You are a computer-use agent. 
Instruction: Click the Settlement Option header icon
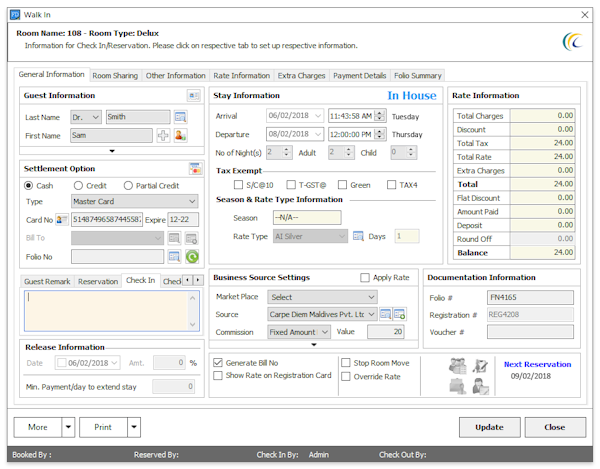click(x=194, y=168)
